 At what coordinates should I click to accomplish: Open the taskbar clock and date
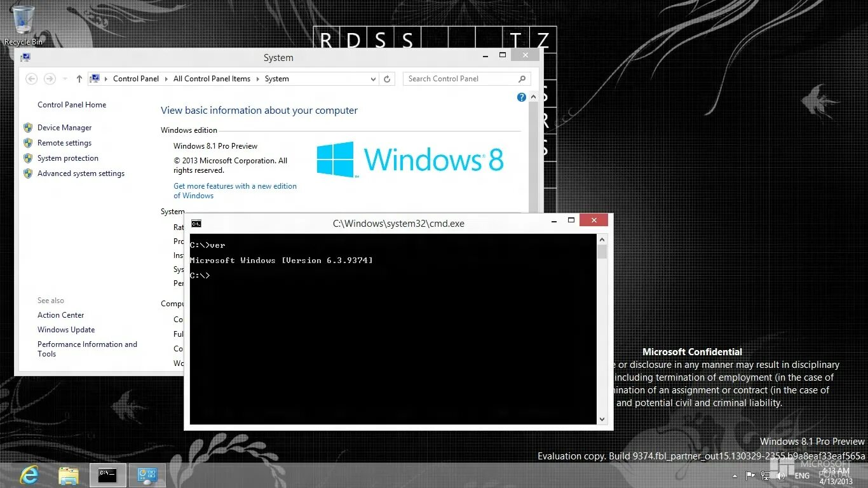[x=836, y=476]
